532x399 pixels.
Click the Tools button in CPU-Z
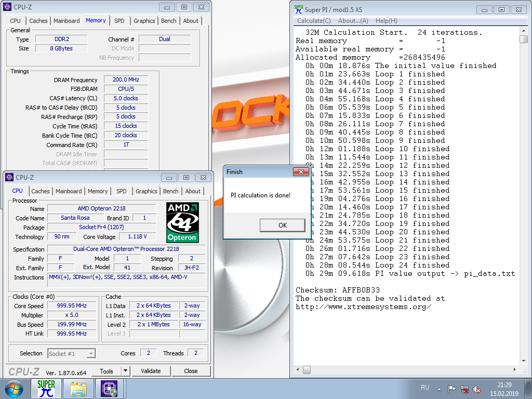click(106, 371)
